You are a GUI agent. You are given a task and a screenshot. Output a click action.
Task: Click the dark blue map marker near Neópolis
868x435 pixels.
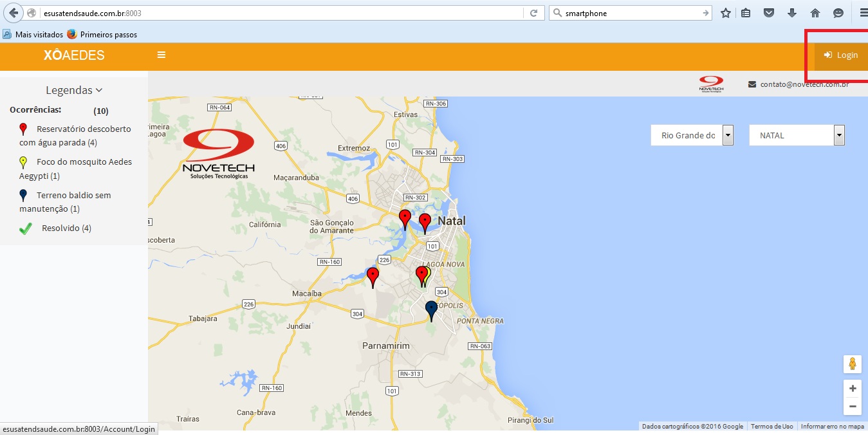pos(432,311)
